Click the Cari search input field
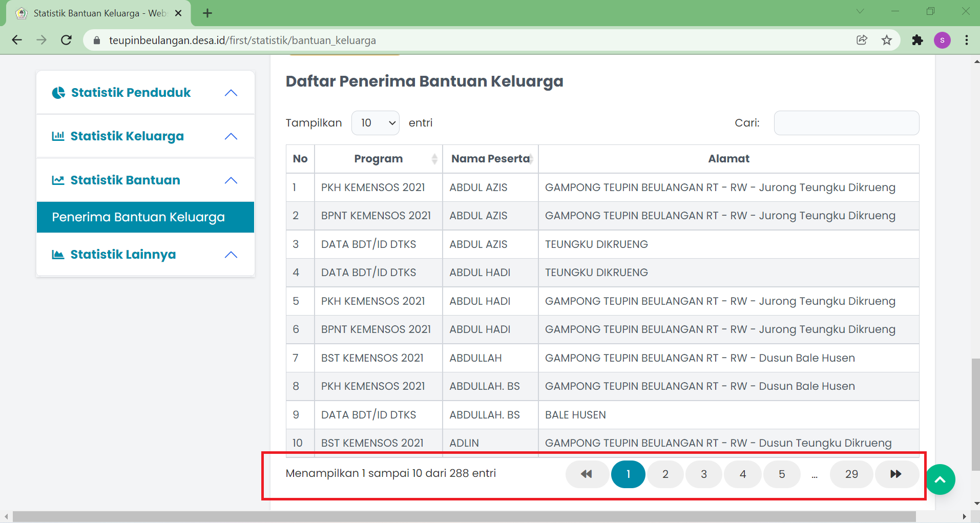This screenshot has width=980, height=523. [846, 123]
